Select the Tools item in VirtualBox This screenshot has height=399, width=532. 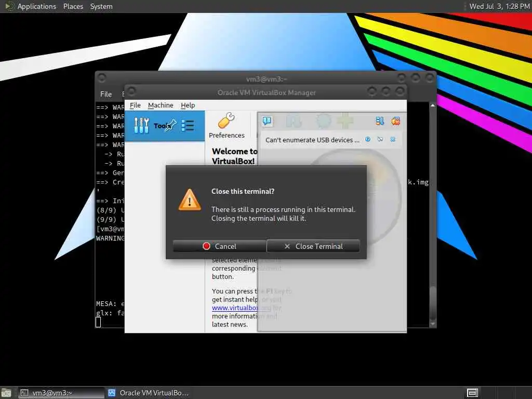coord(165,126)
